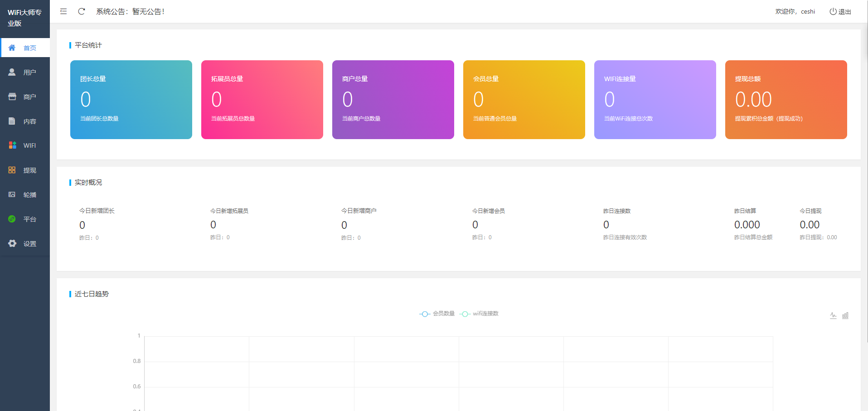Click the 内容 (Content) document icon
The height and width of the screenshot is (411, 868).
click(12, 121)
